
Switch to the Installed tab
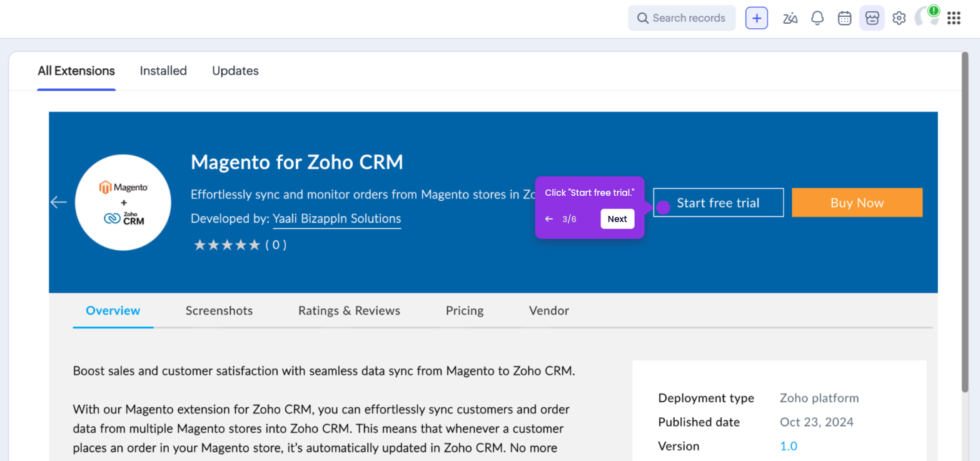(x=163, y=71)
